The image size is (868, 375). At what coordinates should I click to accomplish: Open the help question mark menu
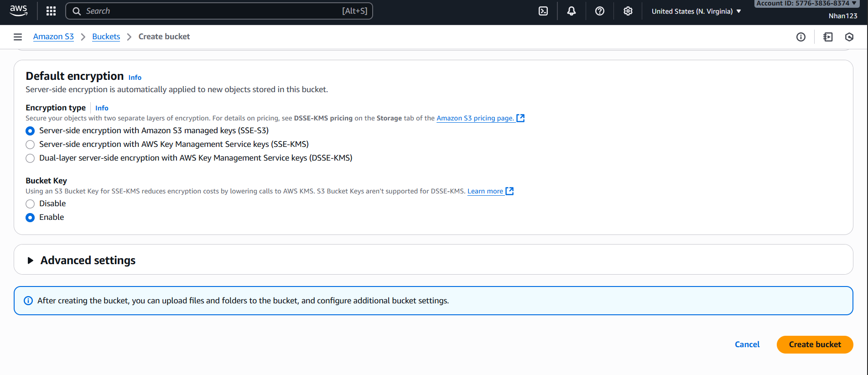600,11
